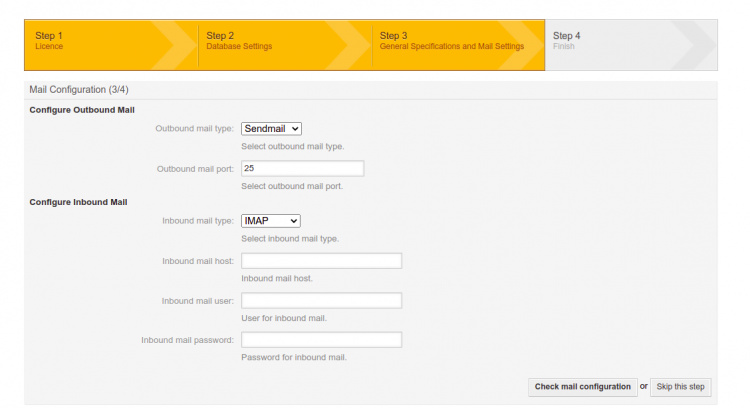This screenshot has width=750, height=408.
Task: Click the "Inbound mail password:" label
Action: click(187, 340)
